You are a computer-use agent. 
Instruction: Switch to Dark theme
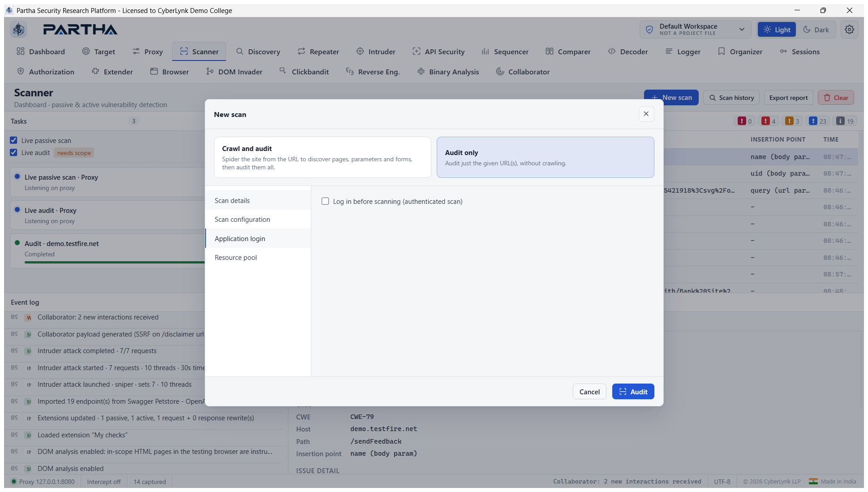pos(816,30)
